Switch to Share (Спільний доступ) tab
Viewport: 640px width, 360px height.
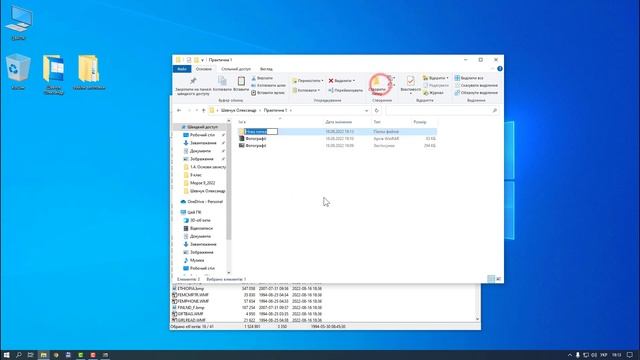pyautogui.click(x=236, y=69)
